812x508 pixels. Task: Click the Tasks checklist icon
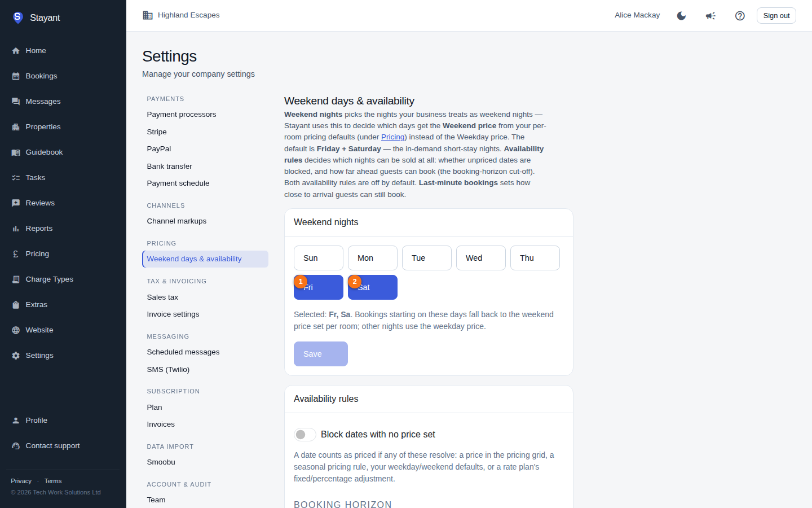16,178
